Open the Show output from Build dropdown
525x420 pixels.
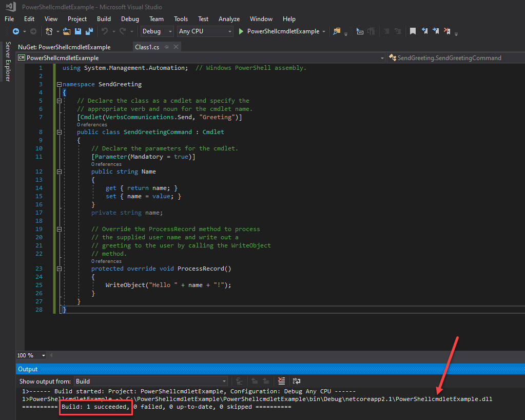tap(151, 381)
